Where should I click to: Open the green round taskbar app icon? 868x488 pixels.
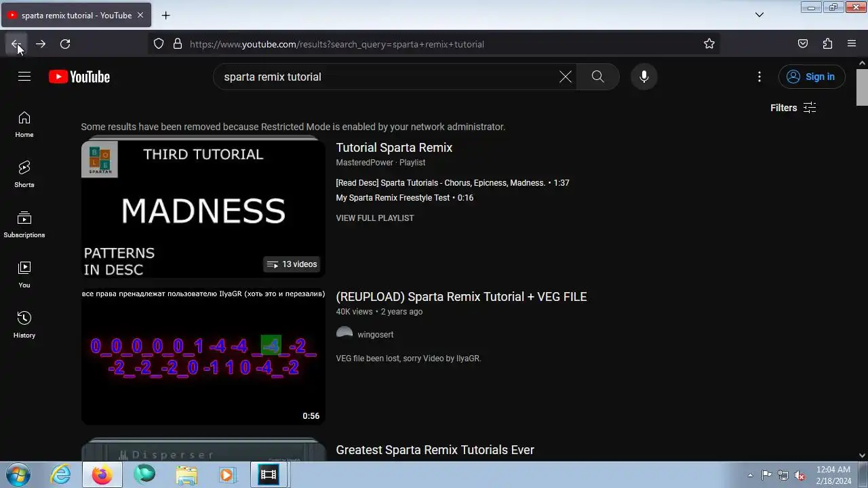pos(144,474)
